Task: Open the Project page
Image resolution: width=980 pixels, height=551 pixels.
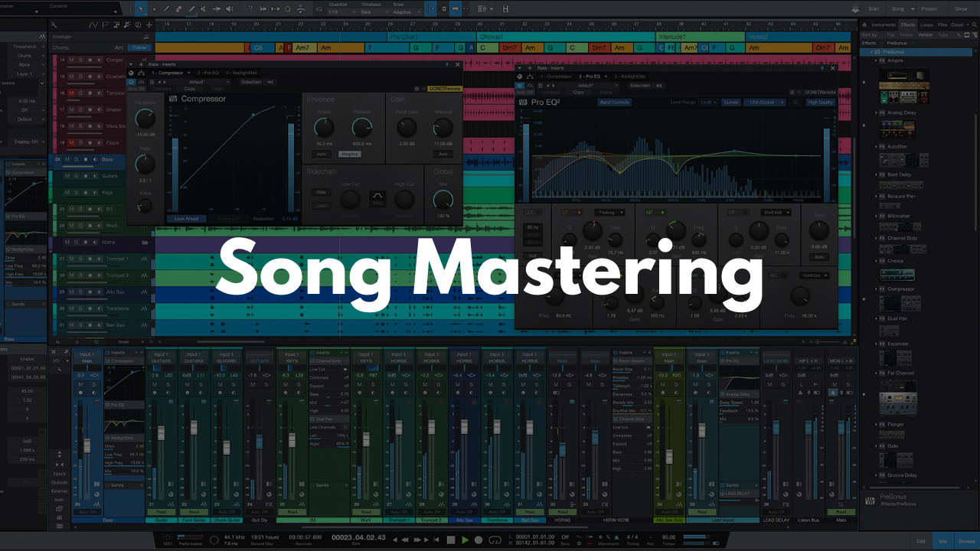Action: (929, 9)
